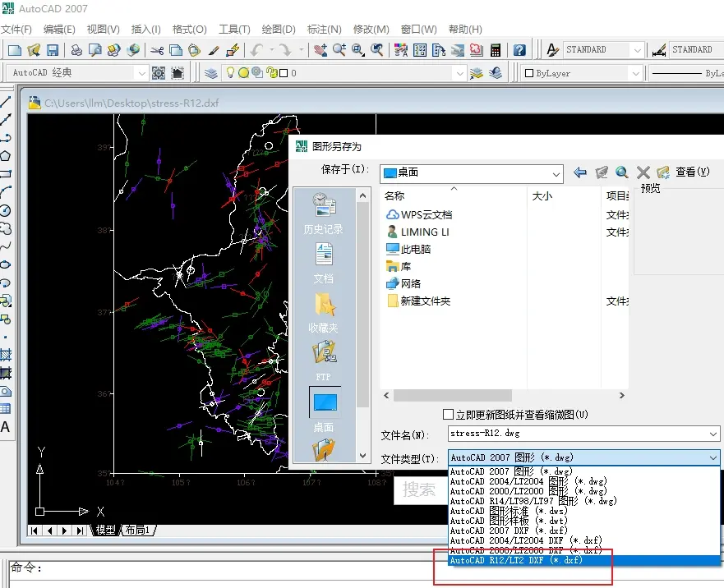Choose AutoCAD 2007 DXF (*.dxf) option
The height and width of the screenshot is (588, 724).
pos(584,531)
